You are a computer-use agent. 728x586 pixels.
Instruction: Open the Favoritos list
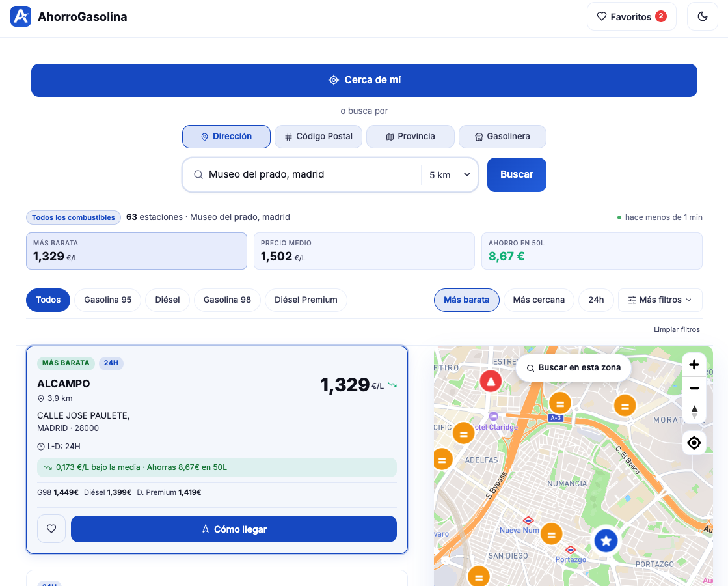[632, 17]
